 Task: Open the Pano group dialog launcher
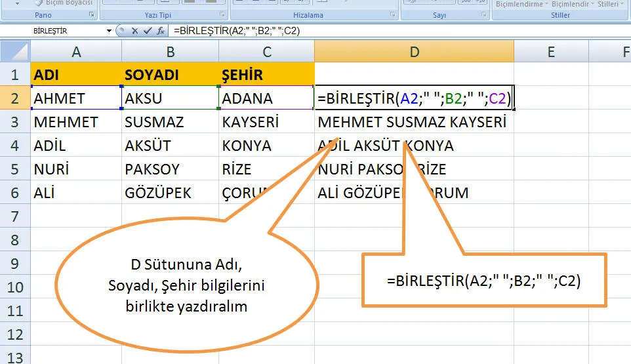click(x=91, y=15)
